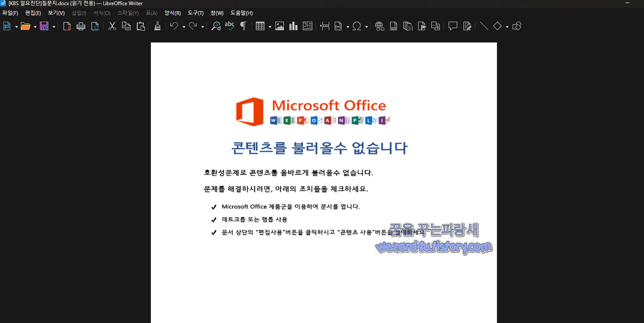644x323 pixels.
Task: Expand the Insert Table dropdown arrow
Action: [270, 27]
